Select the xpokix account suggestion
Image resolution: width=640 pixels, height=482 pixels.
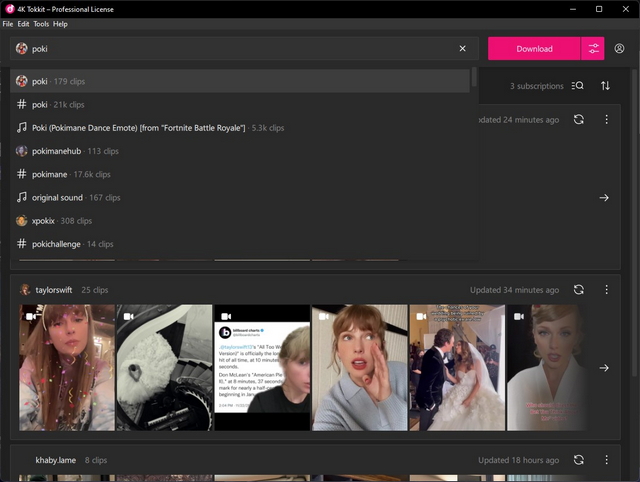pos(240,221)
